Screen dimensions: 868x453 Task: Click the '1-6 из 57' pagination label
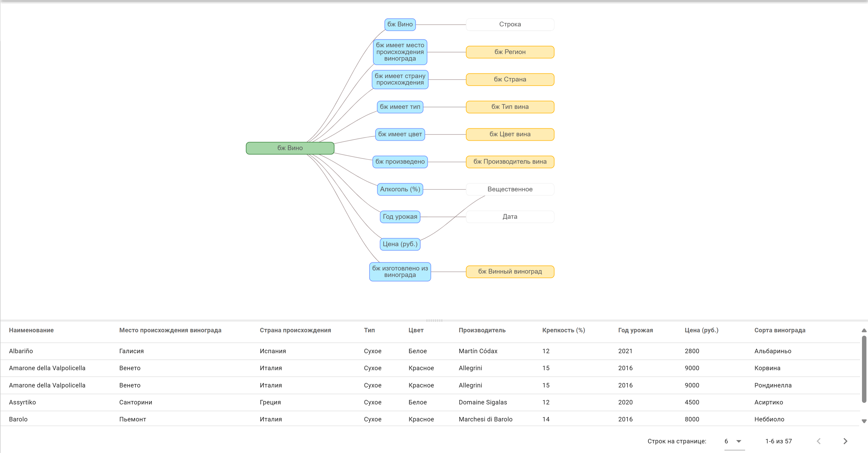pos(778,441)
